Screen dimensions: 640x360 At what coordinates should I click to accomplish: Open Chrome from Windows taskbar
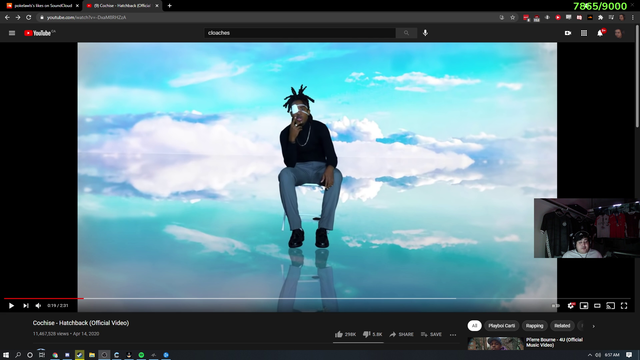55,355
